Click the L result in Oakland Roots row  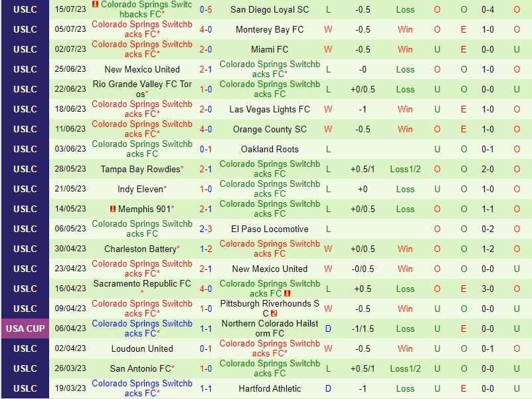point(328,149)
